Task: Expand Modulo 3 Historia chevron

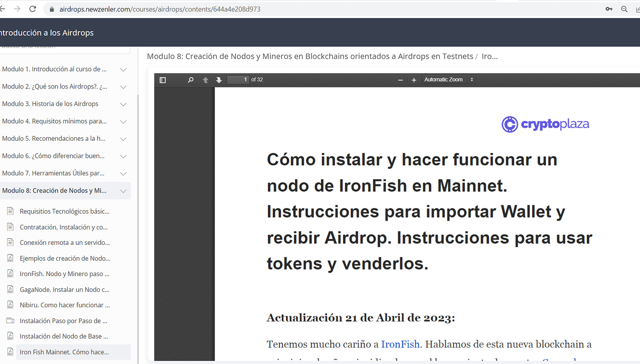Action: [124, 104]
